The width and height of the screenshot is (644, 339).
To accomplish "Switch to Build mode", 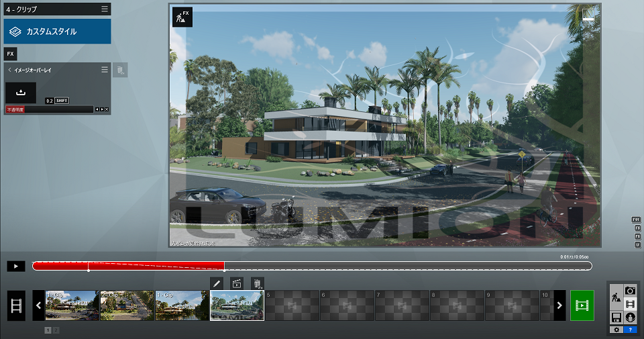I will (616, 297).
